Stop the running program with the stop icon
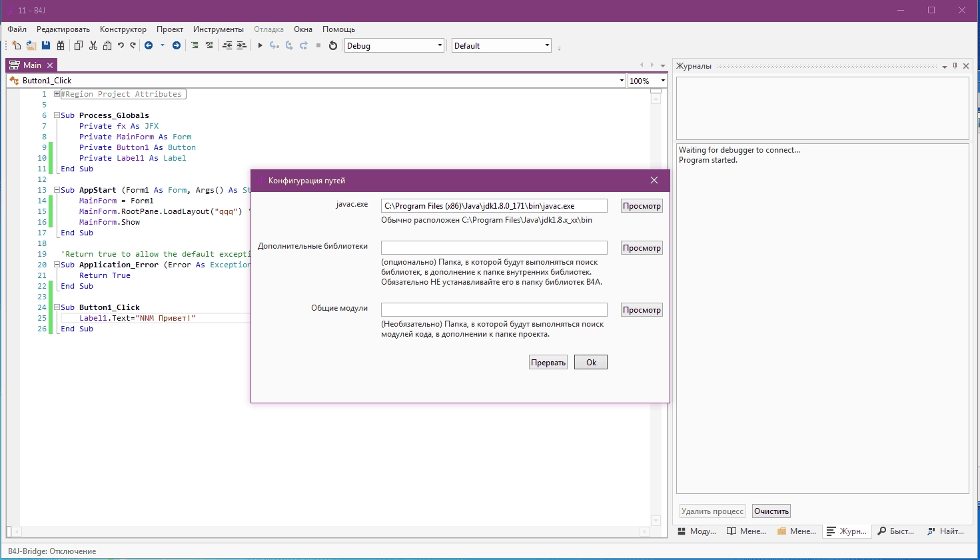 pyautogui.click(x=318, y=45)
